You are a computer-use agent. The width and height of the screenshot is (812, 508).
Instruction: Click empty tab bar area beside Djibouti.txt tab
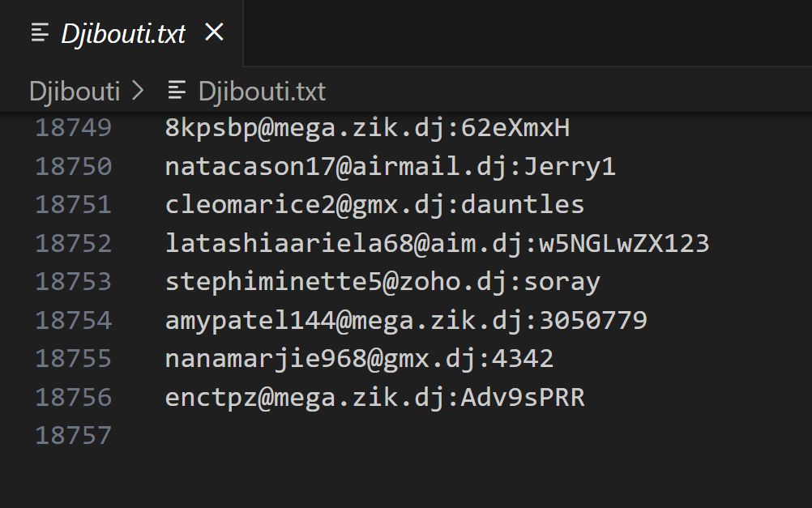pyautogui.click(x=527, y=32)
